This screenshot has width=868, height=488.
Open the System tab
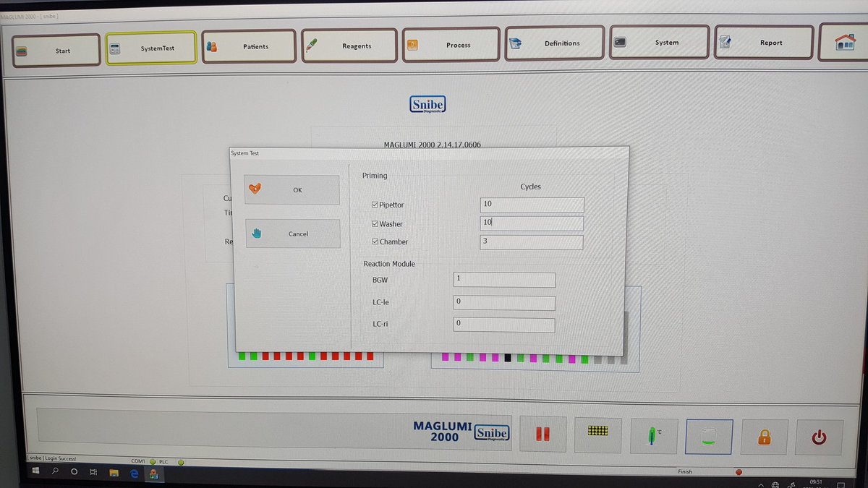(x=659, y=42)
